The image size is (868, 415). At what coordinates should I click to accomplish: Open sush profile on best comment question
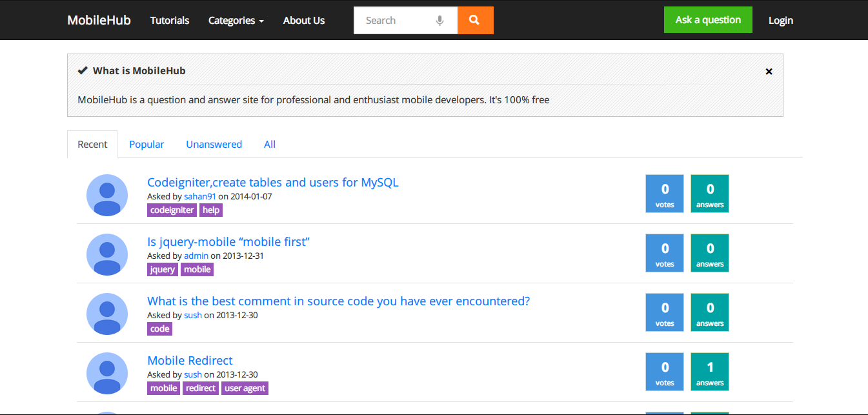[x=193, y=315]
